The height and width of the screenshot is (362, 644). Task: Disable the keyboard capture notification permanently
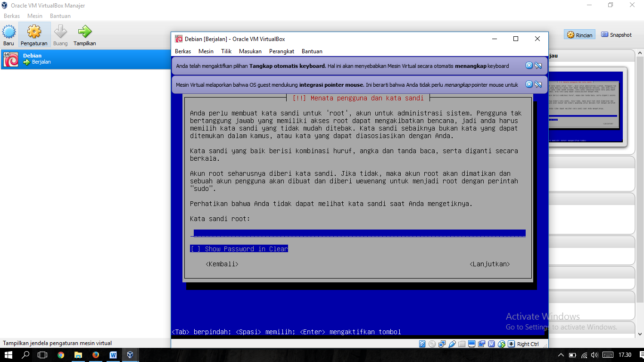[538, 66]
